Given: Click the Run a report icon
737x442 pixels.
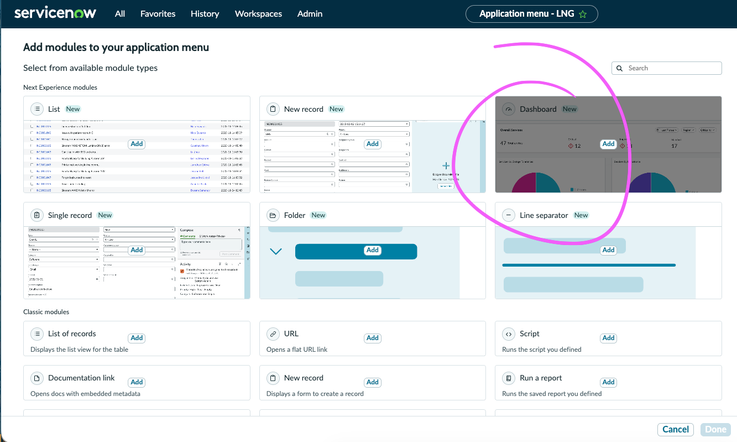Looking at the screenshot, I should tap(509, 378).
